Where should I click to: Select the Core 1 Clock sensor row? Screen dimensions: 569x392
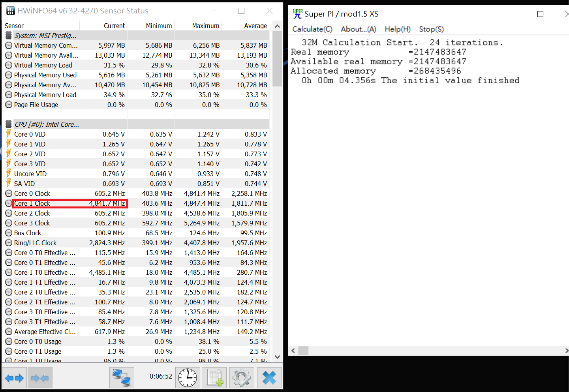click(x=136, y=203)
